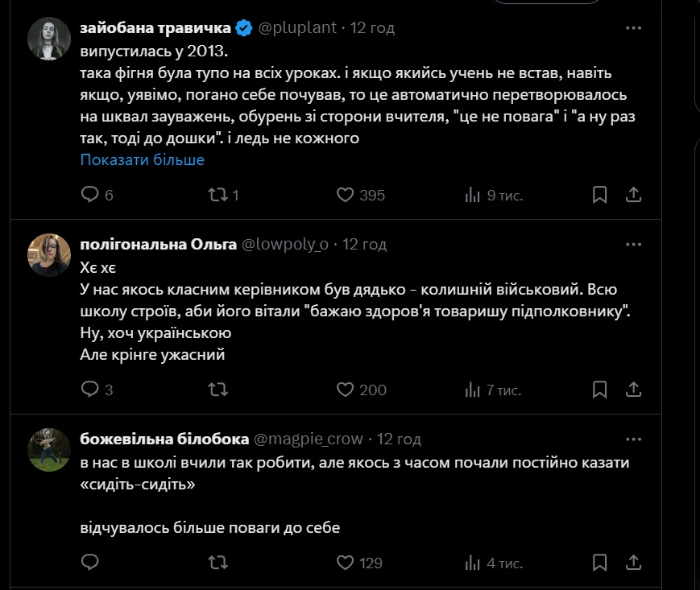700x590 pixels.
Task: Open more options on @magpie_crow tweet
Action: tap(633, 439)
